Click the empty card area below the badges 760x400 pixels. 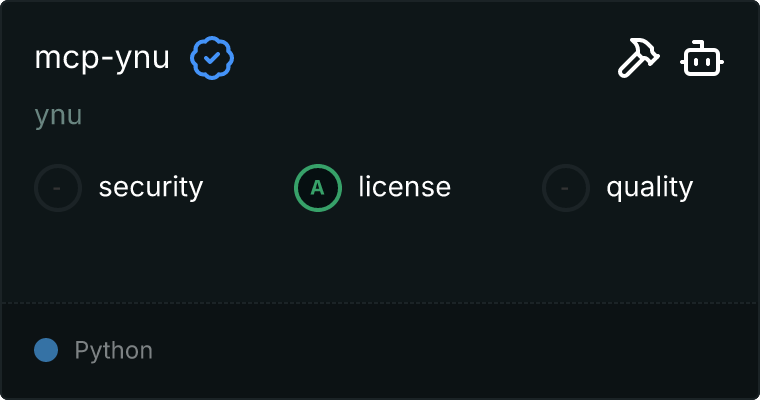[380, 255]
